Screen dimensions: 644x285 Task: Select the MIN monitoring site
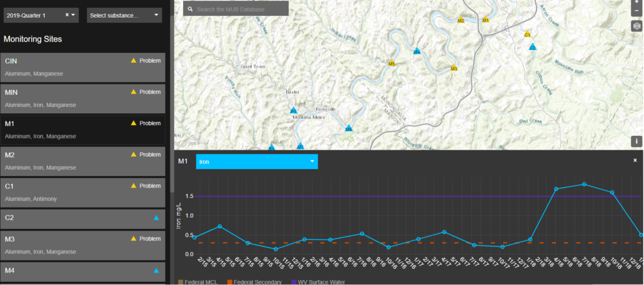[82, 99]
